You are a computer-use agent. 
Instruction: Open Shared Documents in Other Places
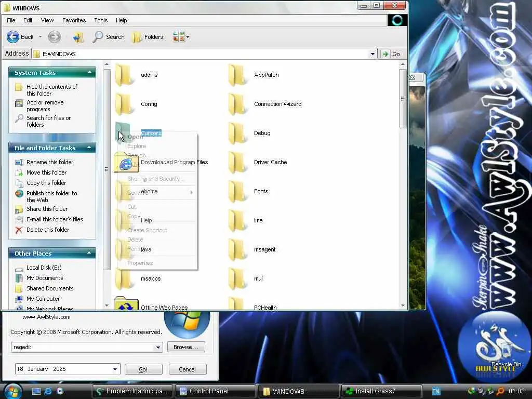(50, 288)
